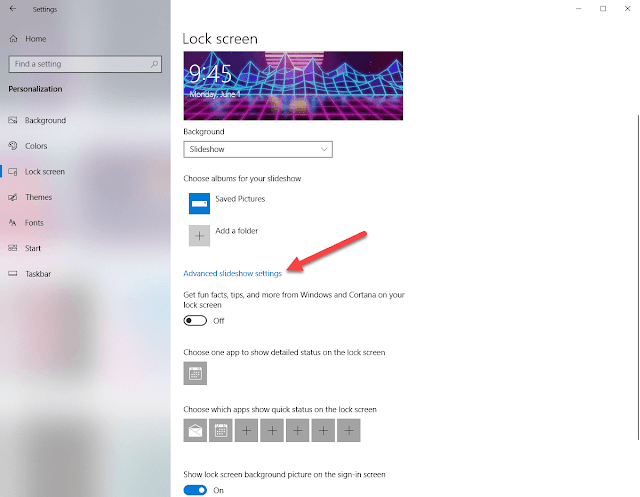The height and width of the screenshot is (497, 640).
Task: Click the Lock screen monitor icon
Action: click(13, 172)
